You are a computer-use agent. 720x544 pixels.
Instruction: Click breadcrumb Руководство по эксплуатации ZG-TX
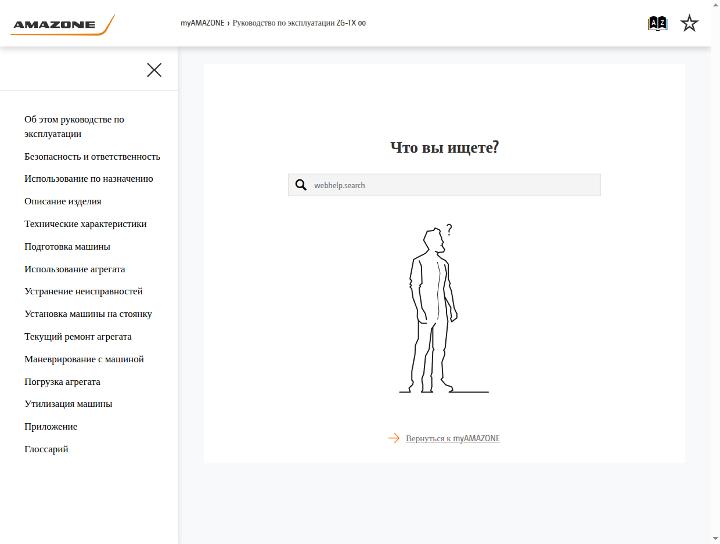click(299, 23)
